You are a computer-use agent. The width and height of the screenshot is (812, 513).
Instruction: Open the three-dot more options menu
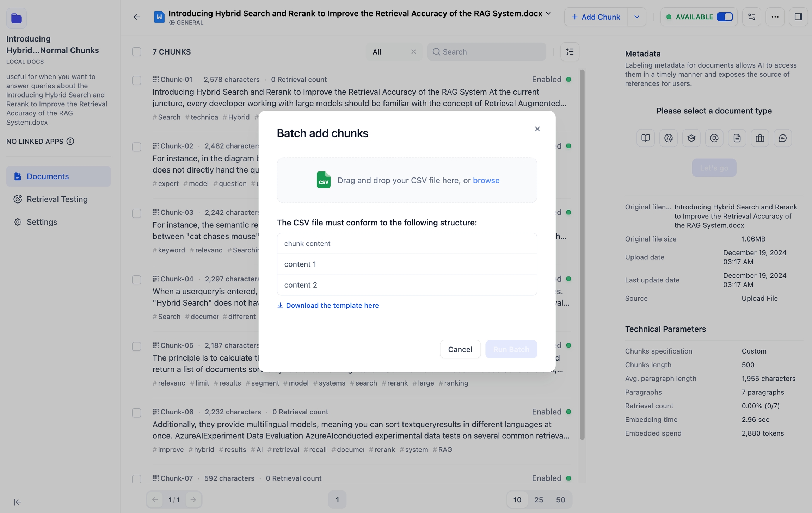coord(775,17)
